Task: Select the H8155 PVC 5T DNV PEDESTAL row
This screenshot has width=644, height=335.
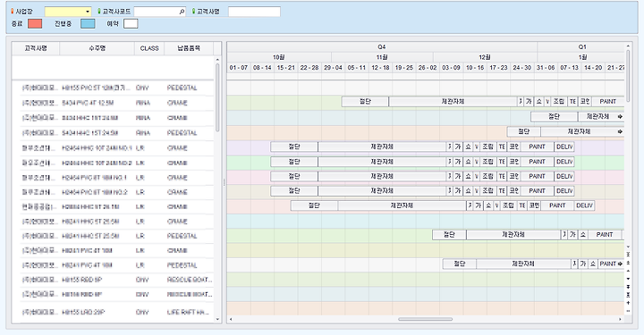Action: (113, 88)
